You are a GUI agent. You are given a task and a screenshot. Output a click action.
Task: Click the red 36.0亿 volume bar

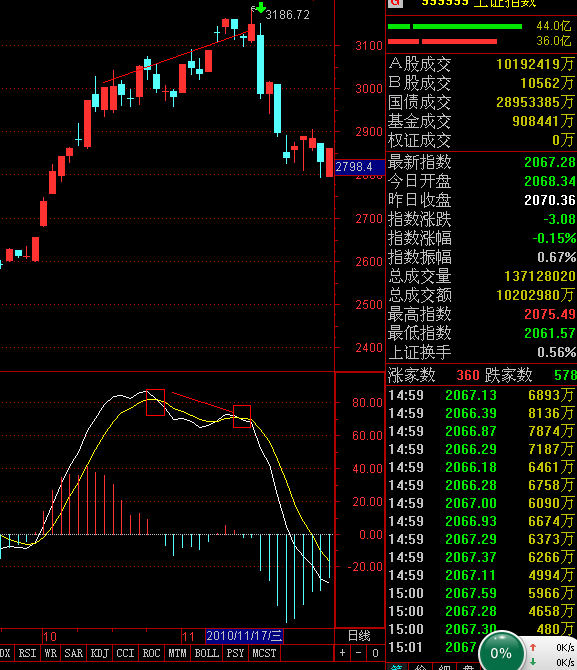pyautogui.click(x=442, y=41)
